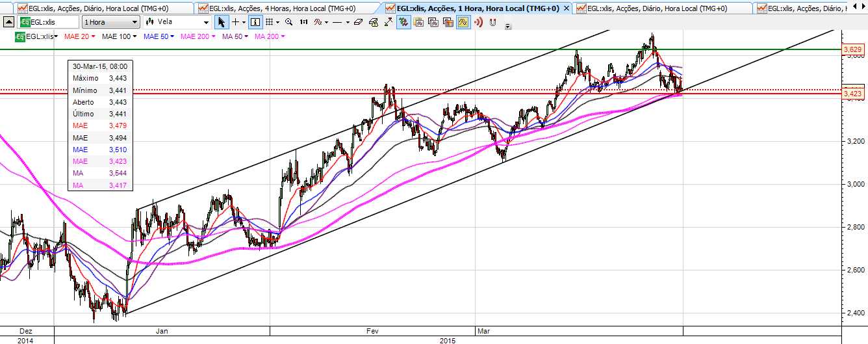This screenshot has height=344, width=868.
Task: Click the 3,629 green price label
Action: [853, 49]
